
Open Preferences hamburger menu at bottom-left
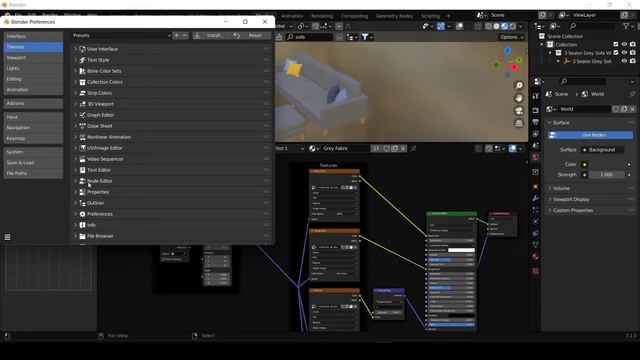pos(7,237)
